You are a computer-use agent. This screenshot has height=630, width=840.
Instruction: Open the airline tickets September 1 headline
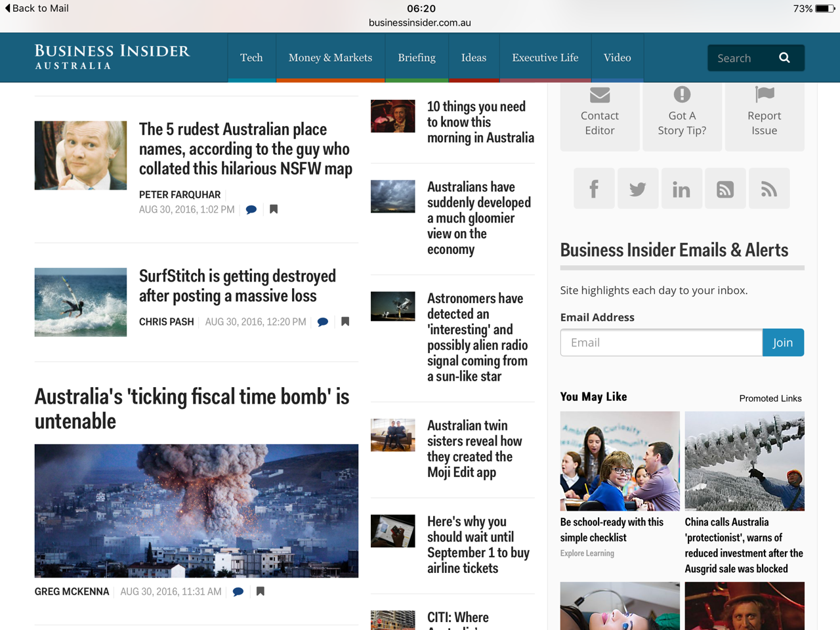point(478,545)
